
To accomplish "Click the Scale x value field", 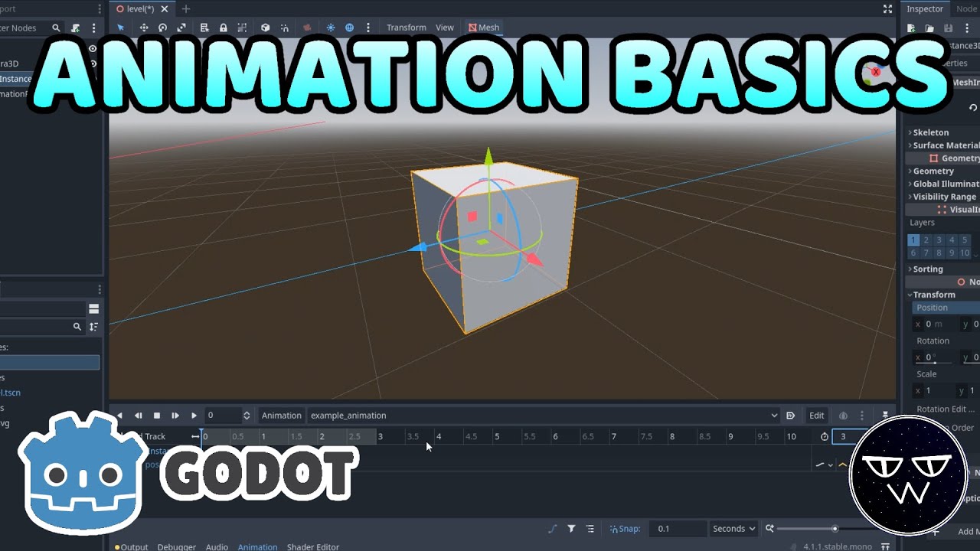I will [934, 390].
